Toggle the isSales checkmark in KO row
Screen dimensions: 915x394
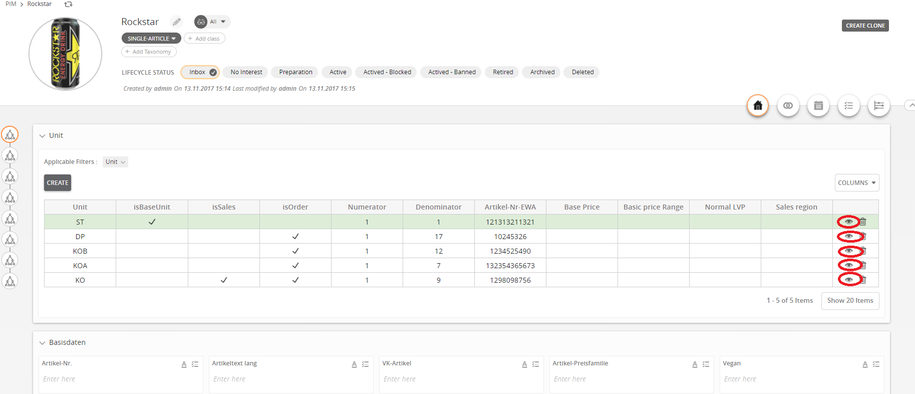click(x=223, y=280)
